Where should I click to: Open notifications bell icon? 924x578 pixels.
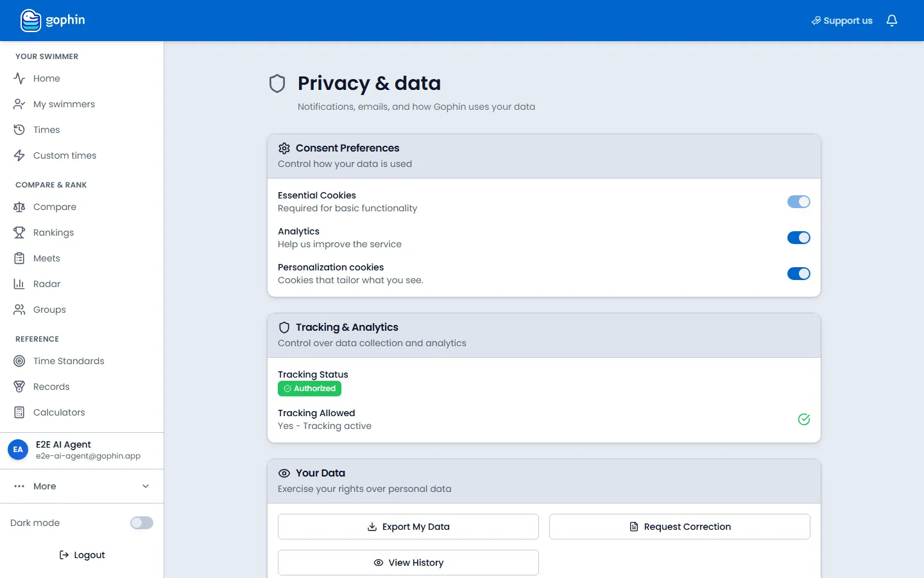(x=892, y=21)
